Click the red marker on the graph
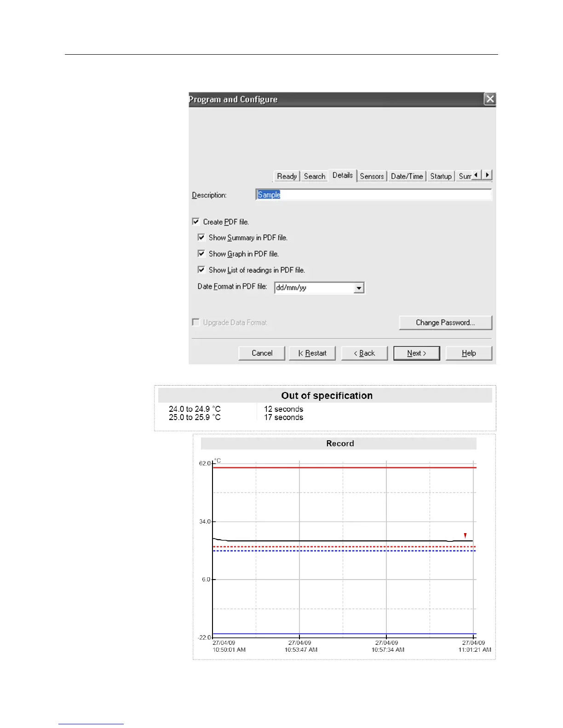Image resolution: width=563 pixels, height=728 pixels. coord(465,535)
